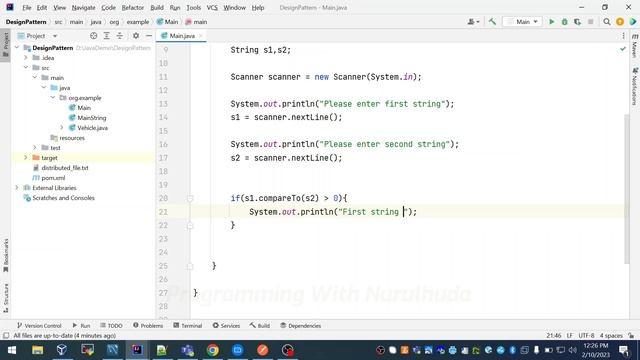Toggle fold marker at line 22
Image resolution: width=640 pixels, height=360 pixels.
click(190, 225)
